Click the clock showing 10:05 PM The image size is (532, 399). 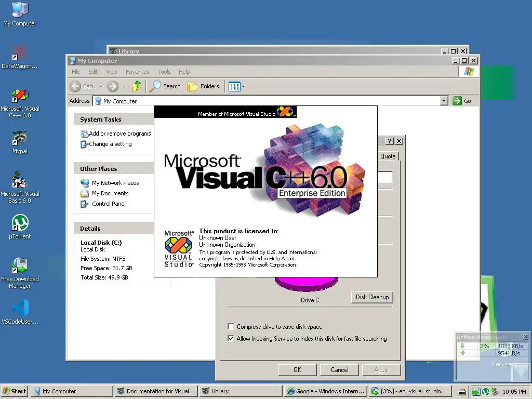point(514,392)
